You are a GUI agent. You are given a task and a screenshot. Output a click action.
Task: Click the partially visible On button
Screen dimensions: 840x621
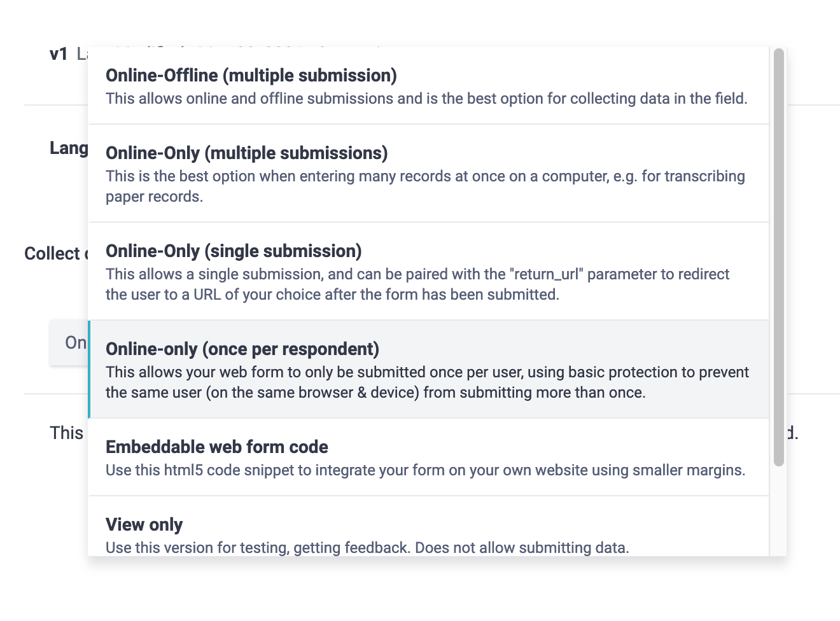pyautogui.click(x=76, y=342)
